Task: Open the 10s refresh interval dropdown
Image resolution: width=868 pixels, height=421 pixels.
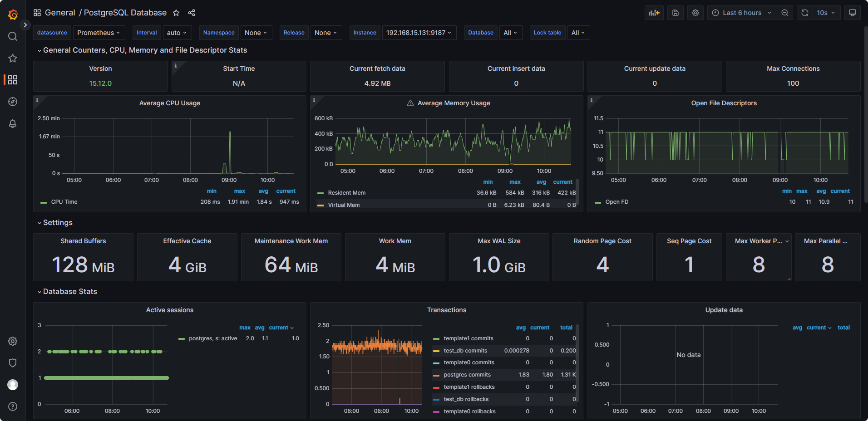Action: pyautogui.click(x=827, y=13)
